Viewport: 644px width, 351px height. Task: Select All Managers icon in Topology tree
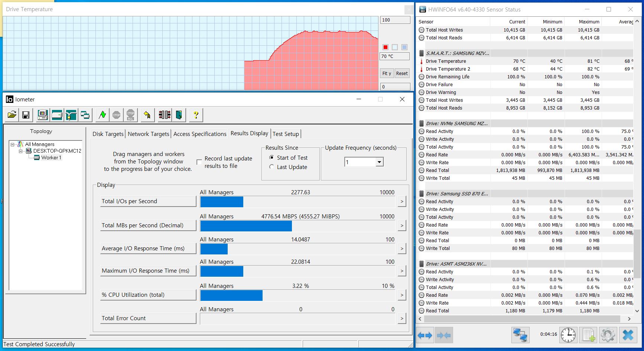click(20, 144)
